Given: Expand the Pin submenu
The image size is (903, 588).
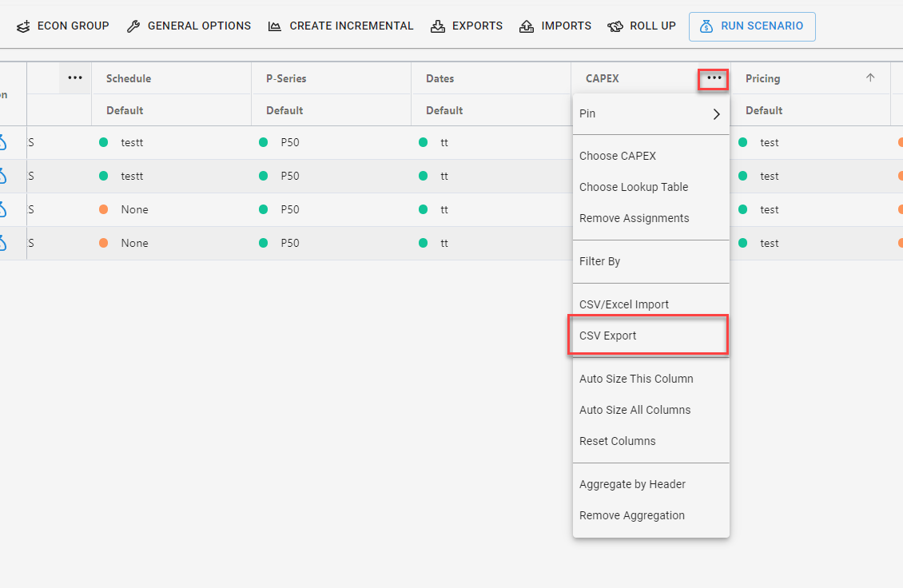Looking at the screenshot, I should tap(650, 113).
